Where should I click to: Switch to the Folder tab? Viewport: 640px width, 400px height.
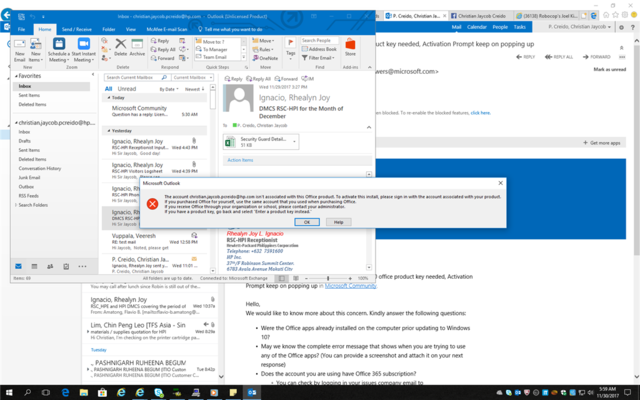point(109,29)
